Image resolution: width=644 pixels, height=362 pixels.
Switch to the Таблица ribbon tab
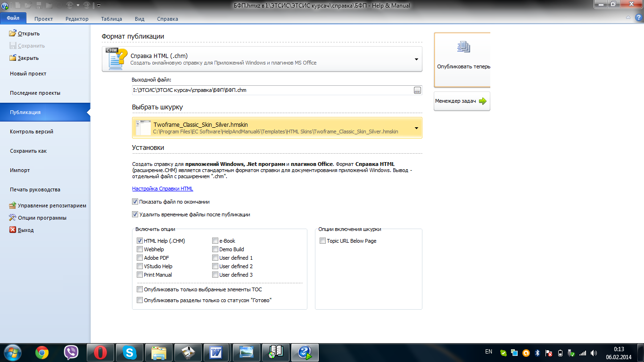111,19
